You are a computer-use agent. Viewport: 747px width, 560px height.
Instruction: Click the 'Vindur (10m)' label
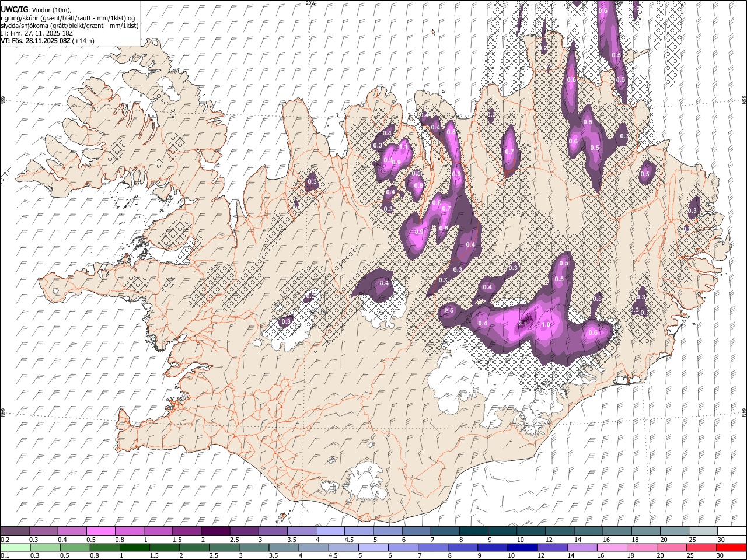[x=51, y=10]
